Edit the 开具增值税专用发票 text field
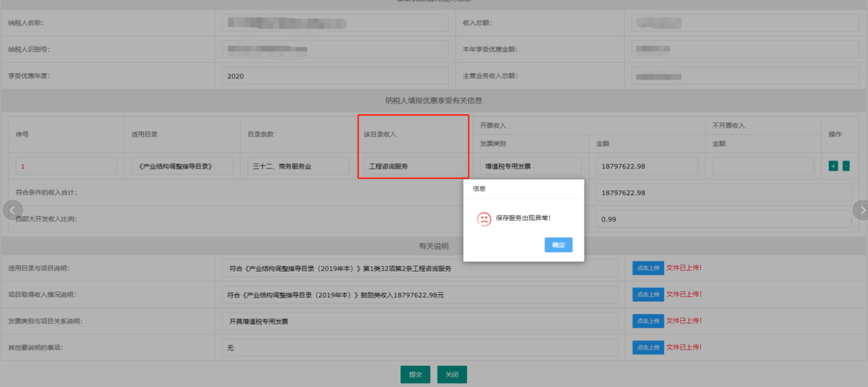The height and width of the screenshot is (387, 868). (420, 321)
